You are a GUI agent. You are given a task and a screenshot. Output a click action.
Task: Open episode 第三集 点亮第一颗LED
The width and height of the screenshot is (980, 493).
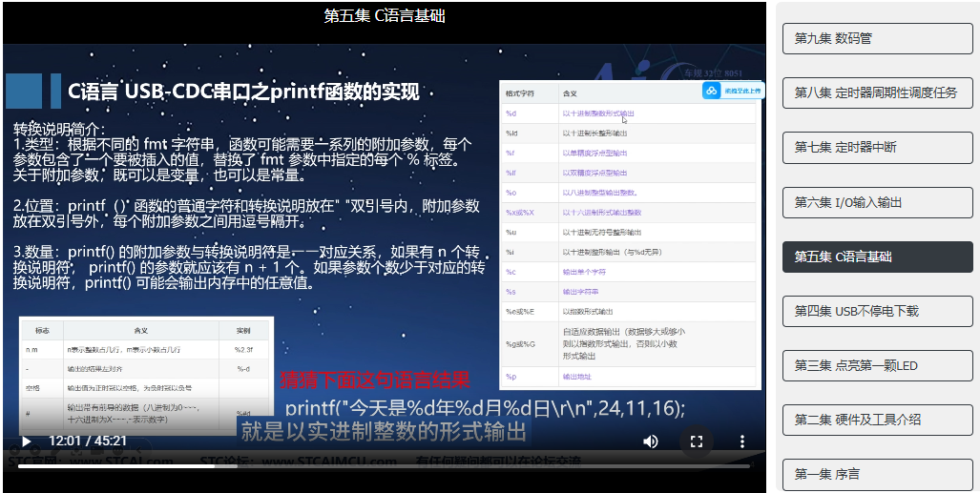(x=878, y=365)
